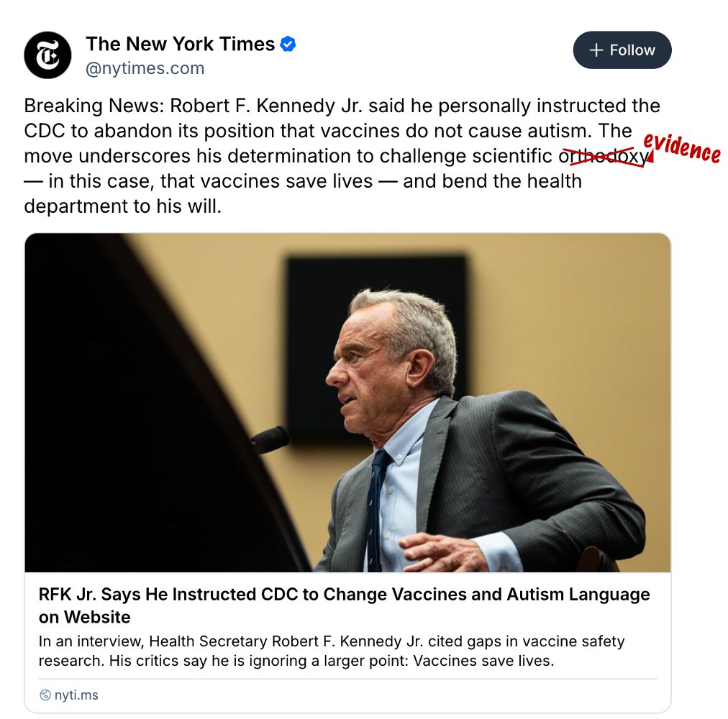Open the @nytimes.com handle link
Viewport: 728px width, 719px height.
coord(145,69)
